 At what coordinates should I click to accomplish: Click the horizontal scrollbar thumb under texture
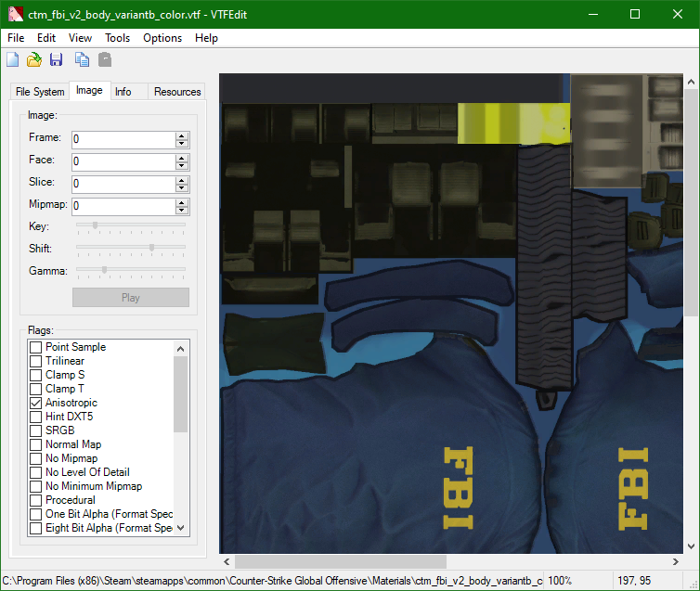coord(341,561)
